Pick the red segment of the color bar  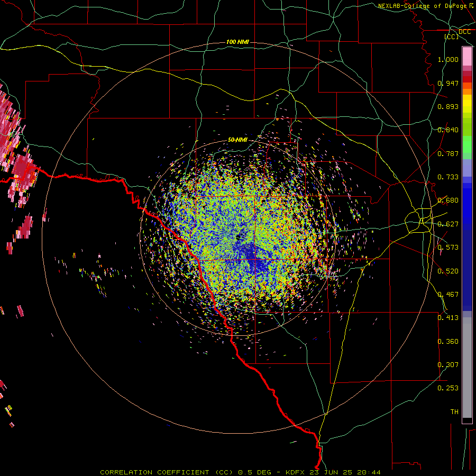[x=467, y=79]
